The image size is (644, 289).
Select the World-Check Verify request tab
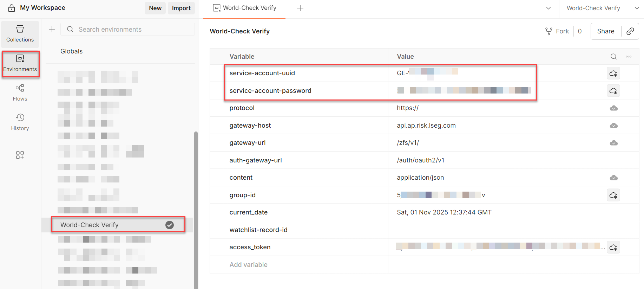[245, 7]
